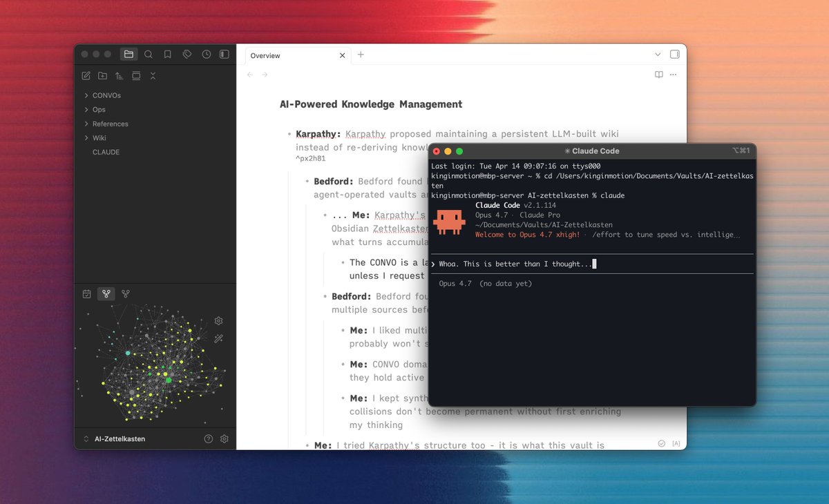Viewport: 829px width, 504px height.
Task: Select the active graph view tab
Action: coord(106,293)
